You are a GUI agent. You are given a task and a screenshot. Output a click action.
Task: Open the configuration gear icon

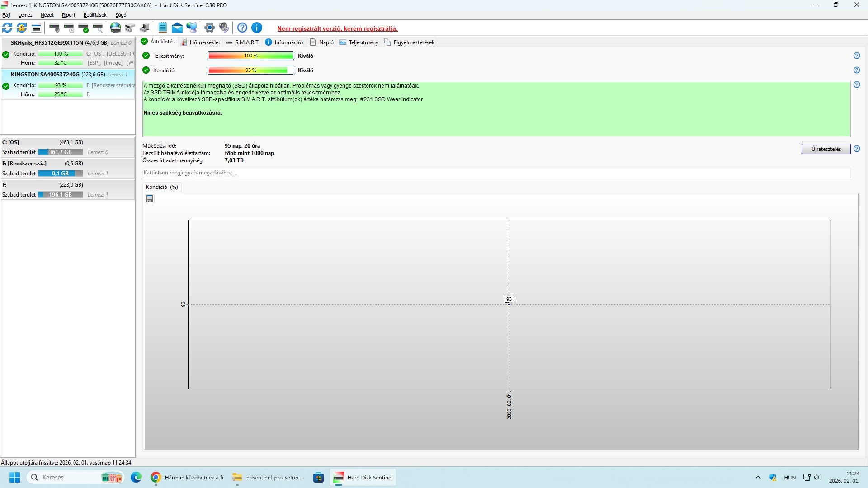click(209, 28)
